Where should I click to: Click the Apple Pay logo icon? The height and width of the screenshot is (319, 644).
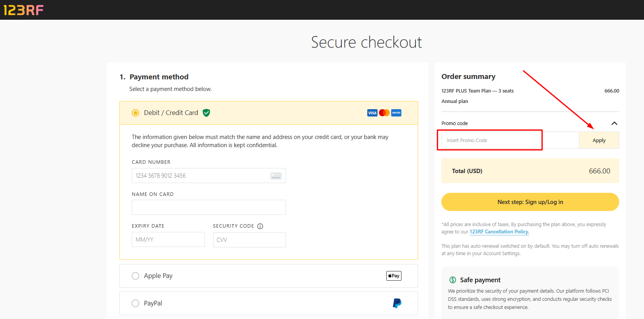[x=394, y=276]
